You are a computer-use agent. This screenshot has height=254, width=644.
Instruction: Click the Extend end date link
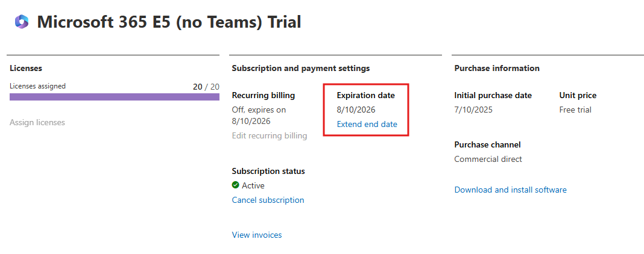[367, 124]
